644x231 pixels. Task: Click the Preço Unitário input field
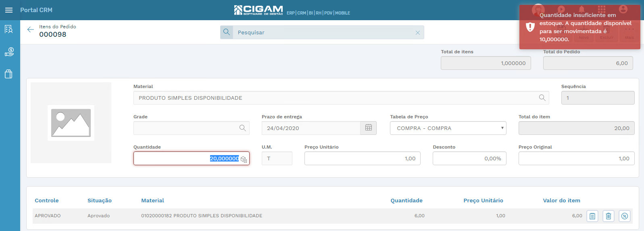coord(363,158)
